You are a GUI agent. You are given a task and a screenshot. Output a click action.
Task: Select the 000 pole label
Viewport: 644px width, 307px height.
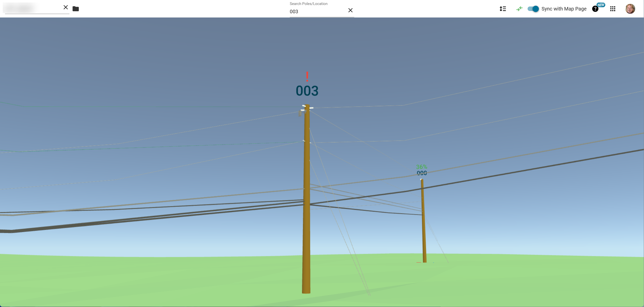(422, 173)
